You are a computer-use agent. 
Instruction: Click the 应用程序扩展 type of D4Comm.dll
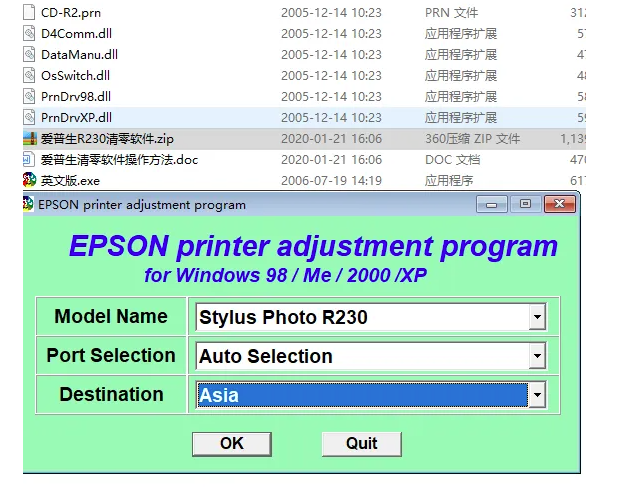point(461,34)
